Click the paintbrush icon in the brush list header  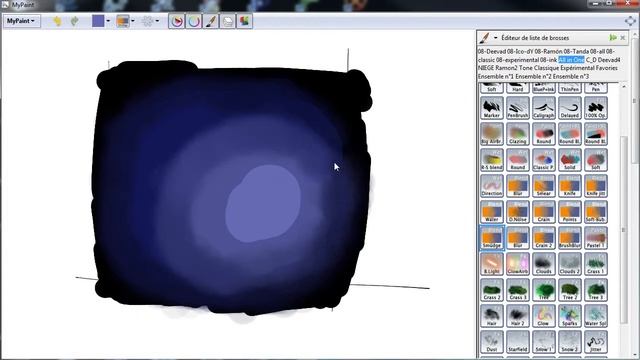[x=484, y=38]
